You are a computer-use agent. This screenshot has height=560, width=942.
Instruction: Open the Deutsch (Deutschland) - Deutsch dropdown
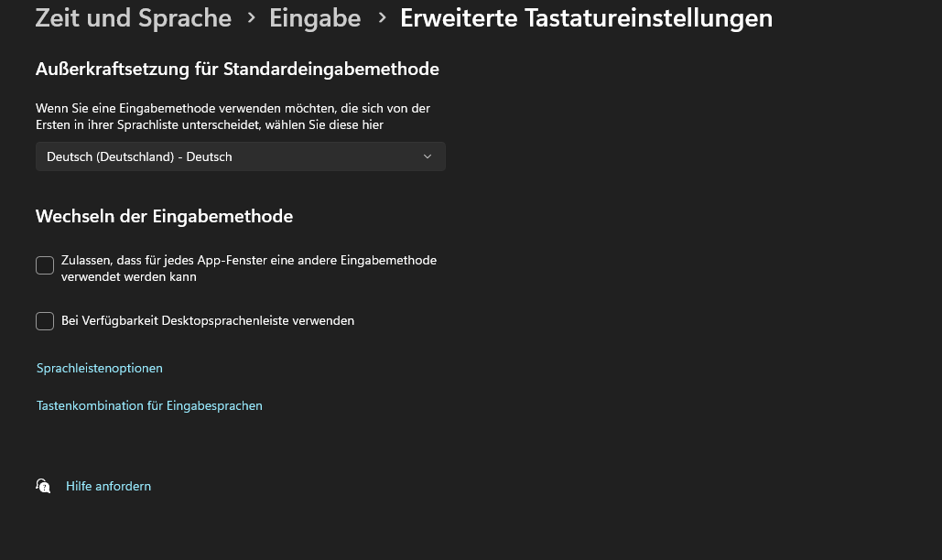pyautogui.click(x=240, y=156)
